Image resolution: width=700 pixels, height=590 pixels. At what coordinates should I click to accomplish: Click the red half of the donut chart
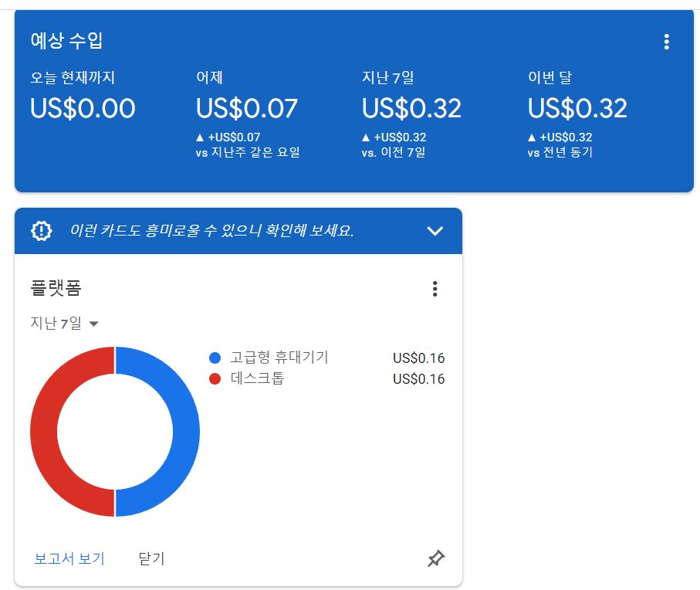click(45, 432)
